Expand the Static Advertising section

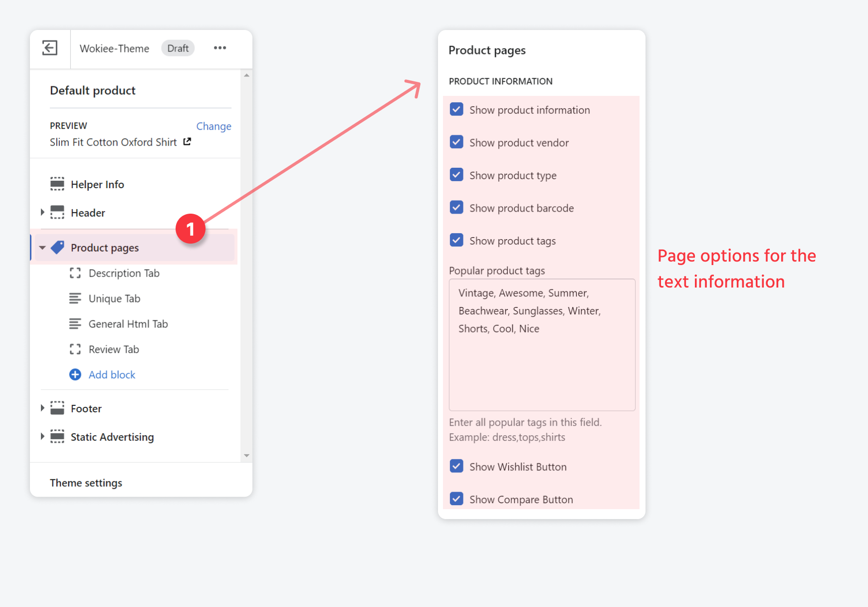[x=42, y=436]
